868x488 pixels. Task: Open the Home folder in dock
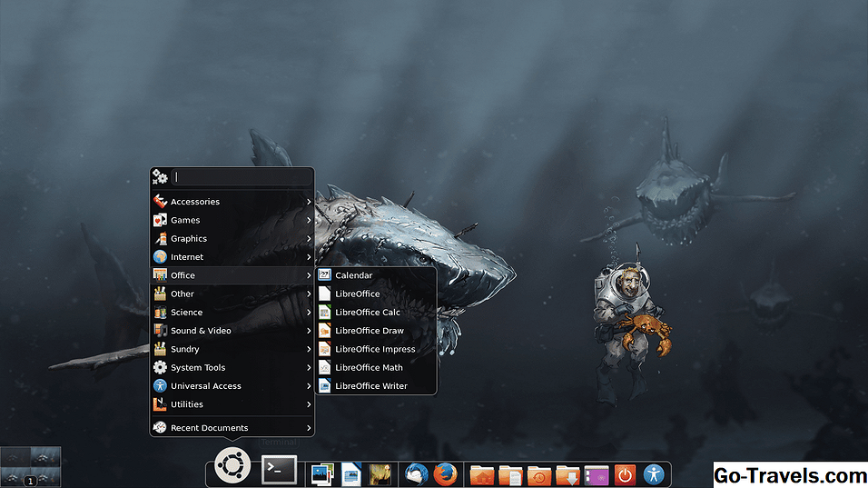click(481, 475)
